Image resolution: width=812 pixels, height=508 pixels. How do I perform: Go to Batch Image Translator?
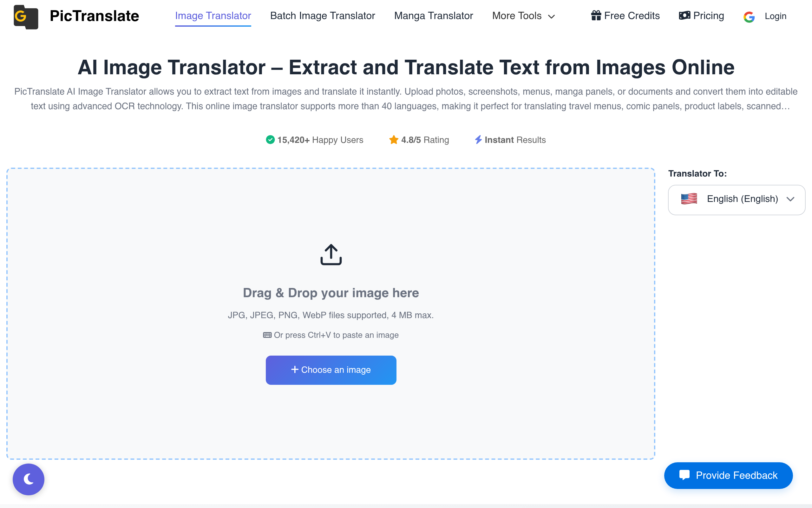tap(323, 16)
